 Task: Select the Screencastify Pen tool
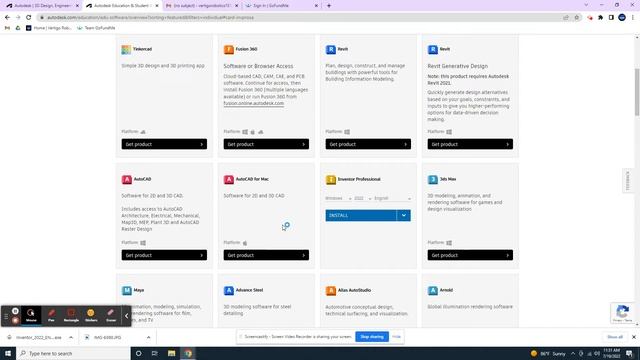[x=51, y=316]
